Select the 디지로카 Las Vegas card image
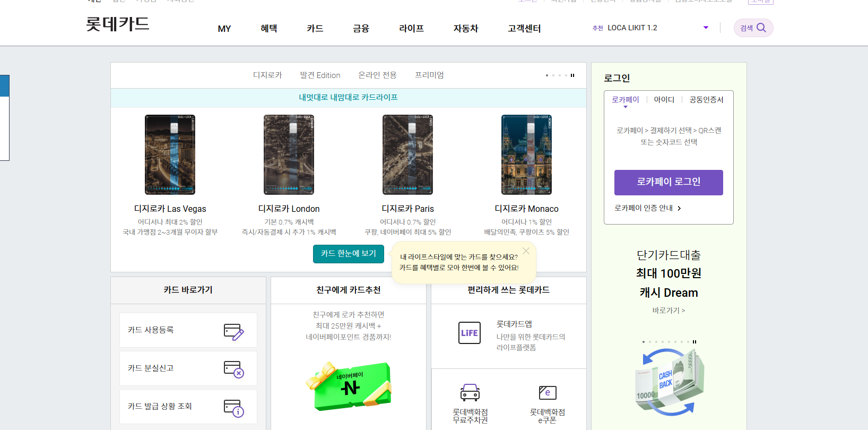868x430 pixels. [170, 154]
